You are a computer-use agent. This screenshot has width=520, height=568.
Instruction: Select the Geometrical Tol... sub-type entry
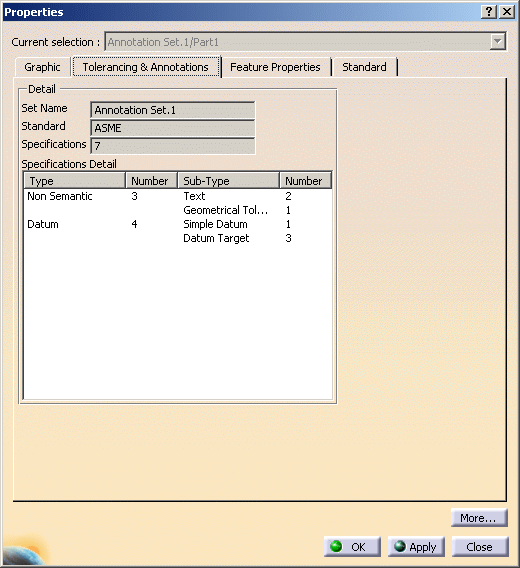coord(225,210)
